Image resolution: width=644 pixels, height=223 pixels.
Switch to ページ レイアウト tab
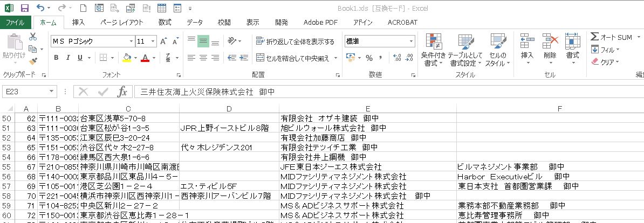tap(122, 23)
